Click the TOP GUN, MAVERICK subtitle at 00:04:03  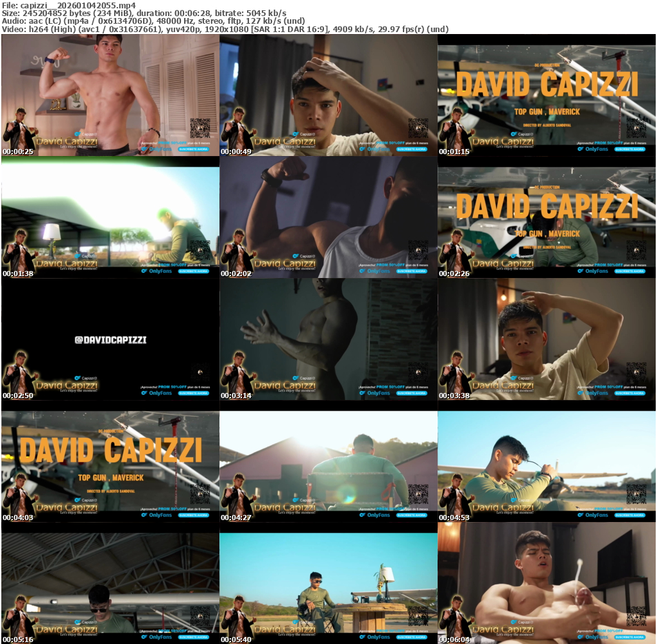(x=110, y=478)
